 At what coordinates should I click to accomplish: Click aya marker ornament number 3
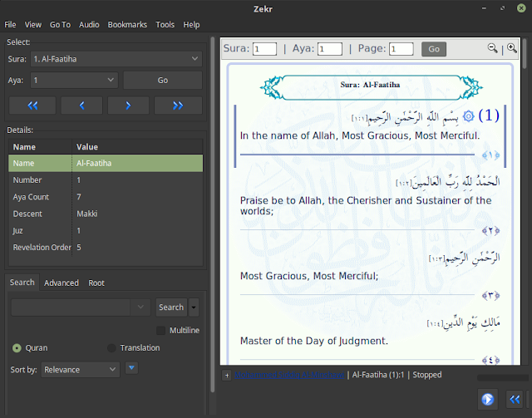[490, 296]
